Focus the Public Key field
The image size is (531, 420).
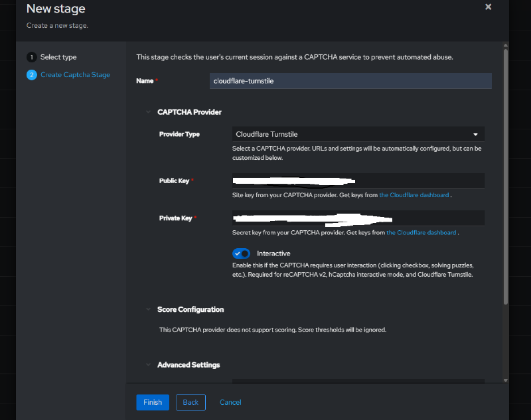pyautogui.click(x=358, y=181)
